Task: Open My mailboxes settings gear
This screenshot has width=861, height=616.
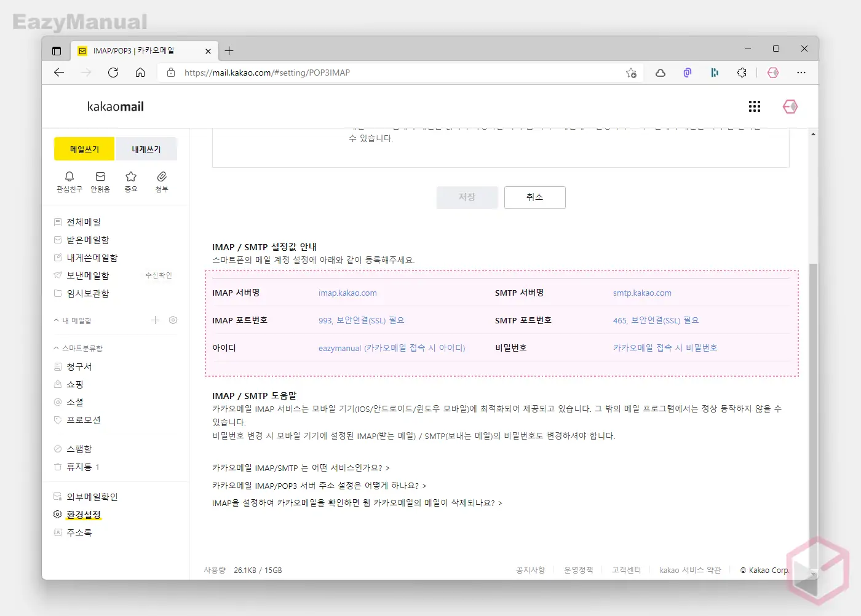Action: click(173, 320)
